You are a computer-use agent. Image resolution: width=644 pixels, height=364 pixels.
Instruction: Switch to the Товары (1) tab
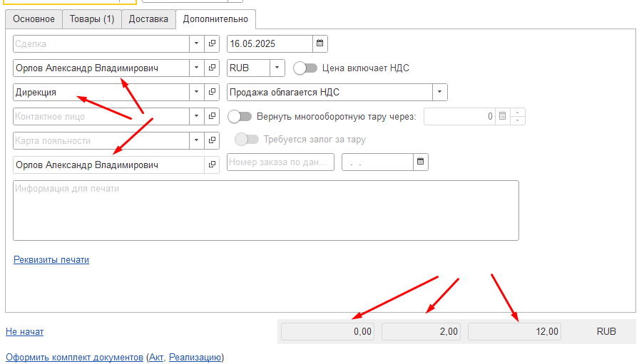click(x=92, y=19)
